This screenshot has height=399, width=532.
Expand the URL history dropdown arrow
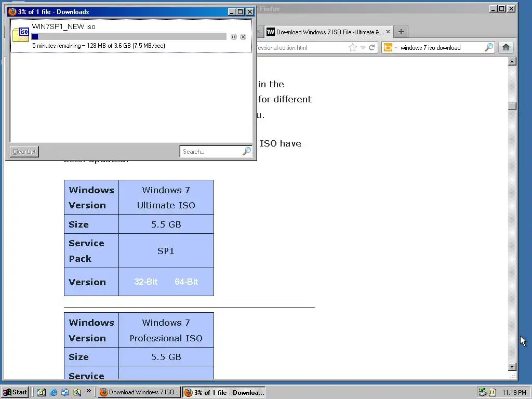(x=363, y=47)
